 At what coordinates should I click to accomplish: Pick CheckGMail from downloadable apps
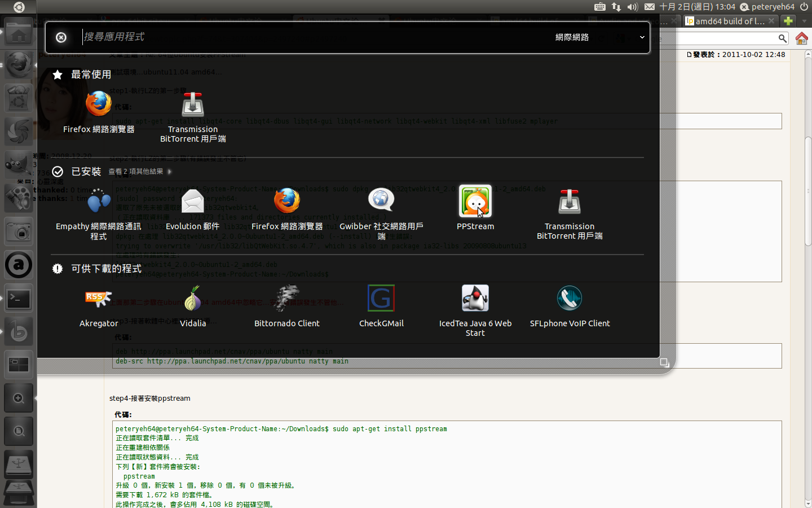pos(381,306)
